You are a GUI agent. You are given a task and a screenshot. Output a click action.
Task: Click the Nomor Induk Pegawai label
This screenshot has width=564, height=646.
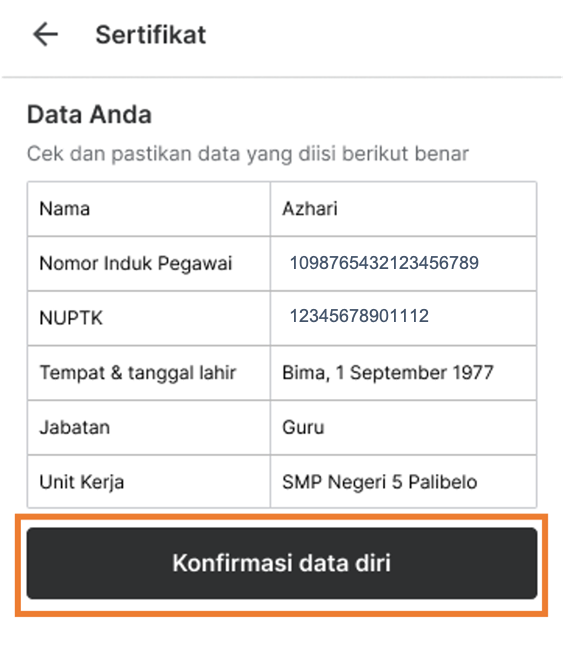coord(136,264)
